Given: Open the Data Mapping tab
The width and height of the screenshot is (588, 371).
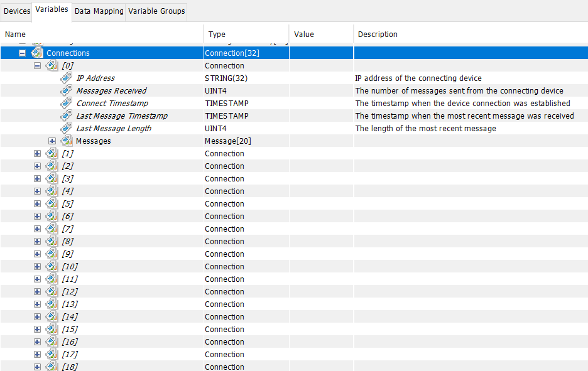Looking at the screenshot, I should 99,11.
